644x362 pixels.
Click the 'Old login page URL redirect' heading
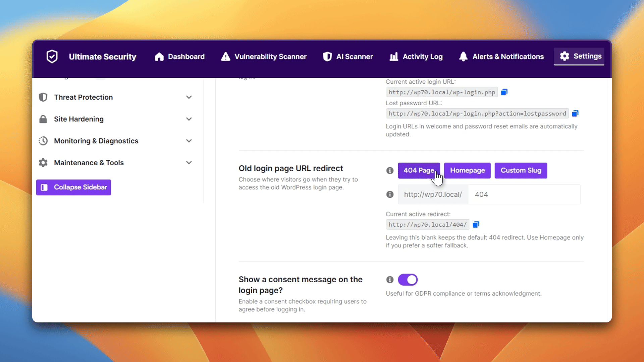click(x=291, y=168)
